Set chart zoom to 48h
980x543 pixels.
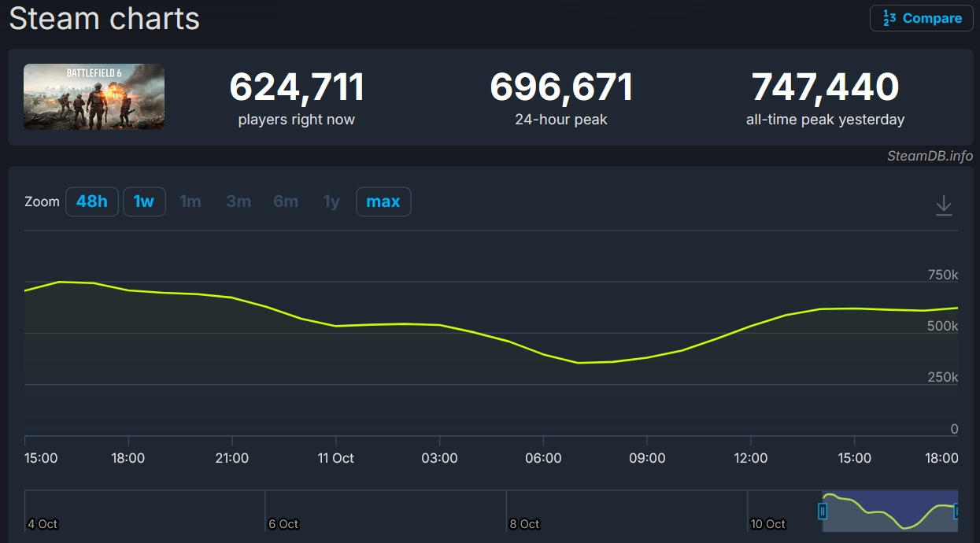[91, 201]
